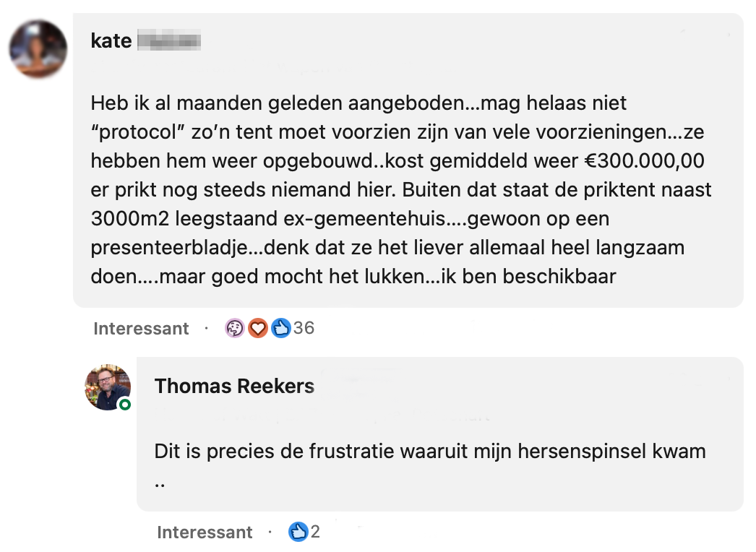Click the red heart reaction icon
This screenshot has height=552, width=756.
tap(258, 328)
